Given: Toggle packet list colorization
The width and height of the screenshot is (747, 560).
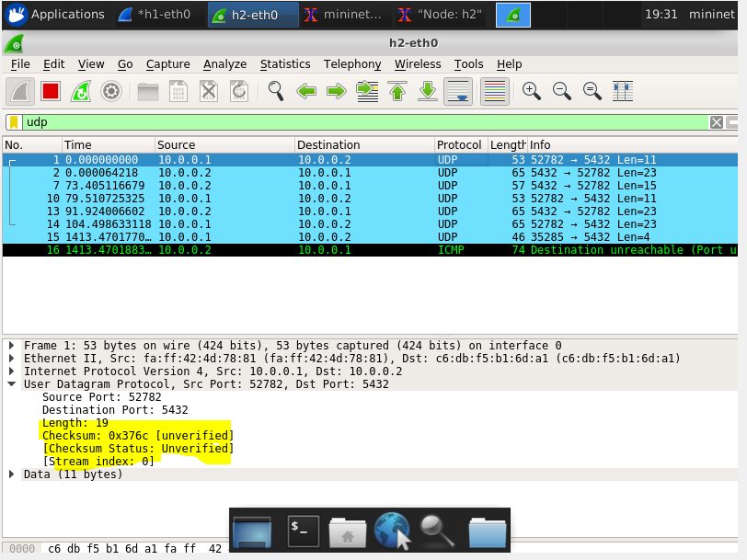Looking at the screenshot, I should (494, 91).
